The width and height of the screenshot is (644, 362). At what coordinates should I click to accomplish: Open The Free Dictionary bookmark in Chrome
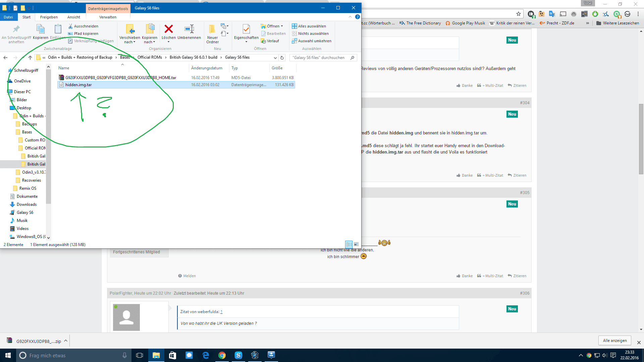(420, 23)
